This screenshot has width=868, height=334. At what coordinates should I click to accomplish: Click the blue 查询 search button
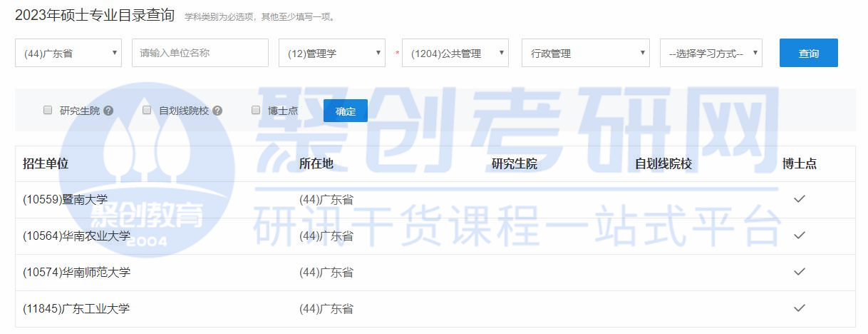pos(808,53)
